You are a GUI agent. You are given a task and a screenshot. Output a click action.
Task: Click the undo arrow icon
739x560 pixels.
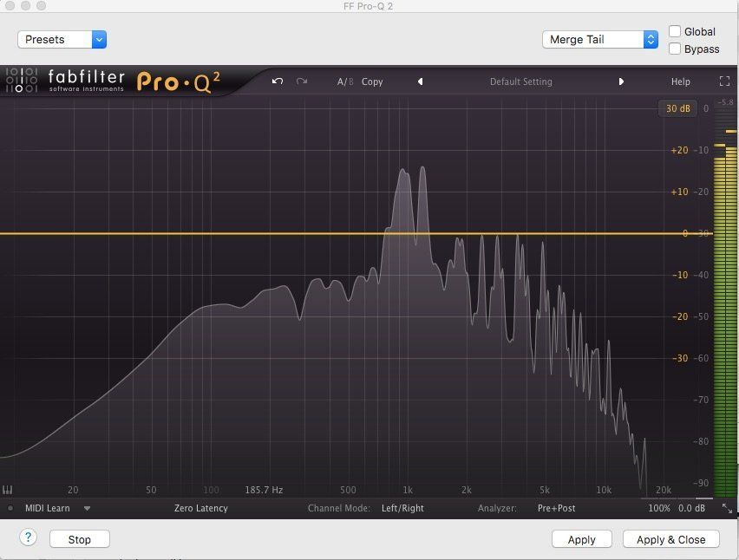(x=278, y=81)
